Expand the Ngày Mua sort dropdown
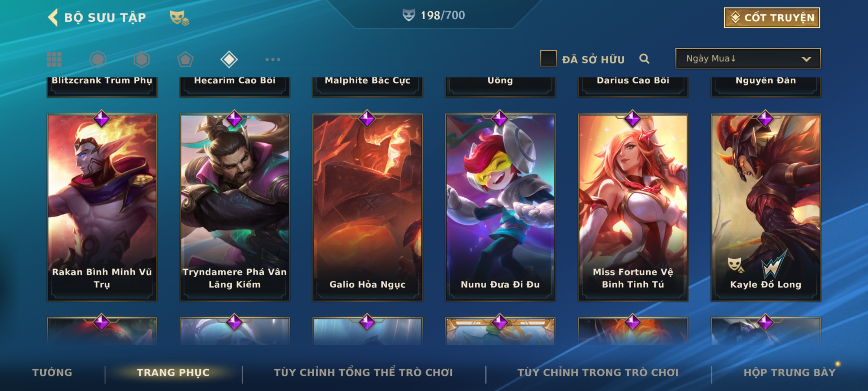Screen dimensions: 868x391 [x=748, y=59]
